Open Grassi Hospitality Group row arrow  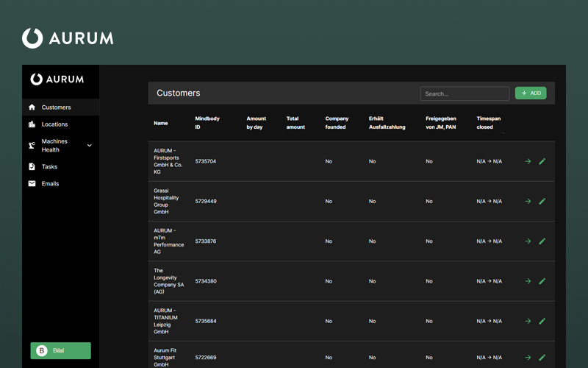pos(528,201)
